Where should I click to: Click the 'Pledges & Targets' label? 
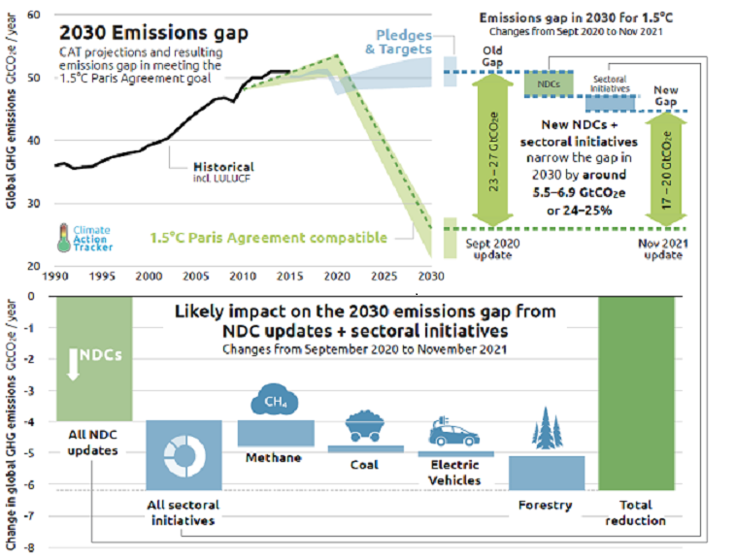pos(397,42)
